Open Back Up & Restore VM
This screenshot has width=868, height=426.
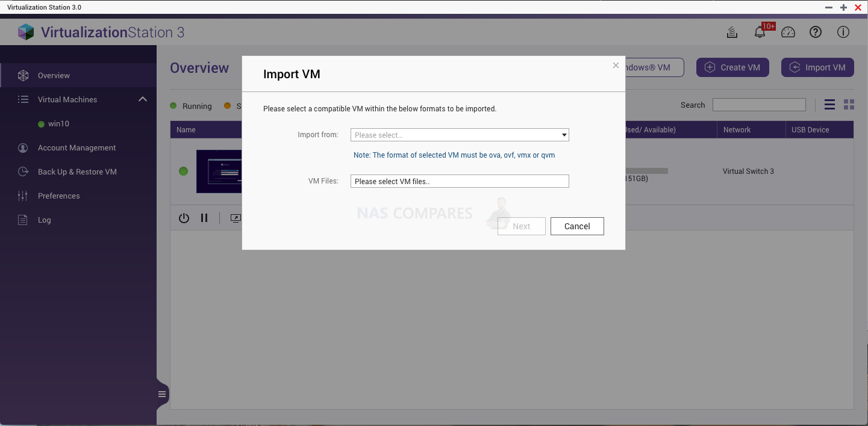click(x=78, y=171)
